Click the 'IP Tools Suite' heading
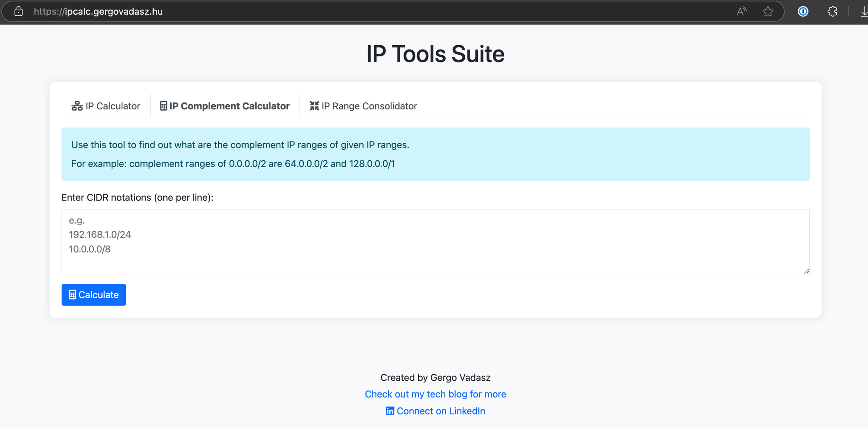868x428 pixels. [x=435, y=54]
